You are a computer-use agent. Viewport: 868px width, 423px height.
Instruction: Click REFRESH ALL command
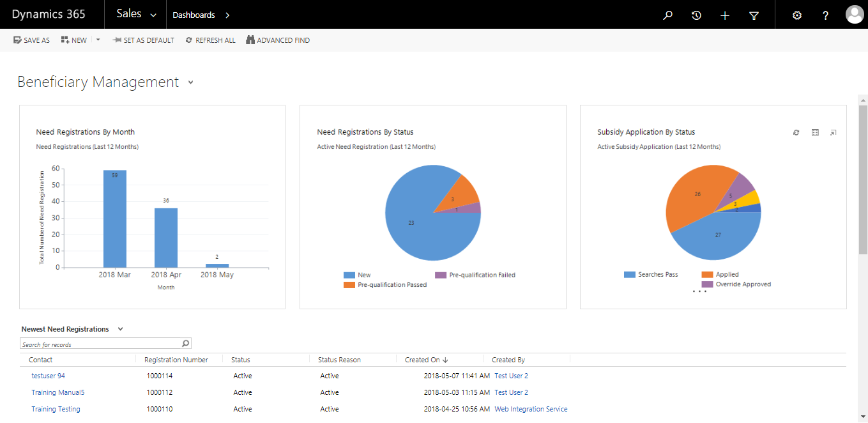click(210, 40)
